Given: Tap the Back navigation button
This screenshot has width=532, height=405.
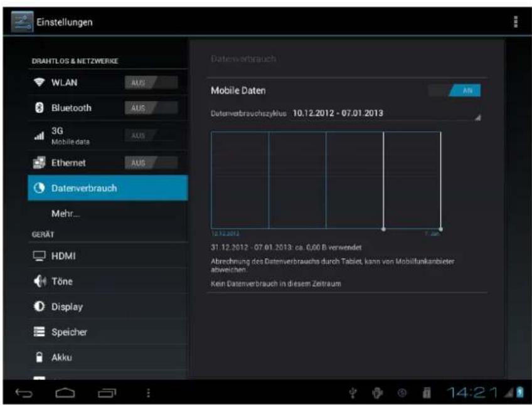Looking at the screenshot, I should [x=24, y=393].
